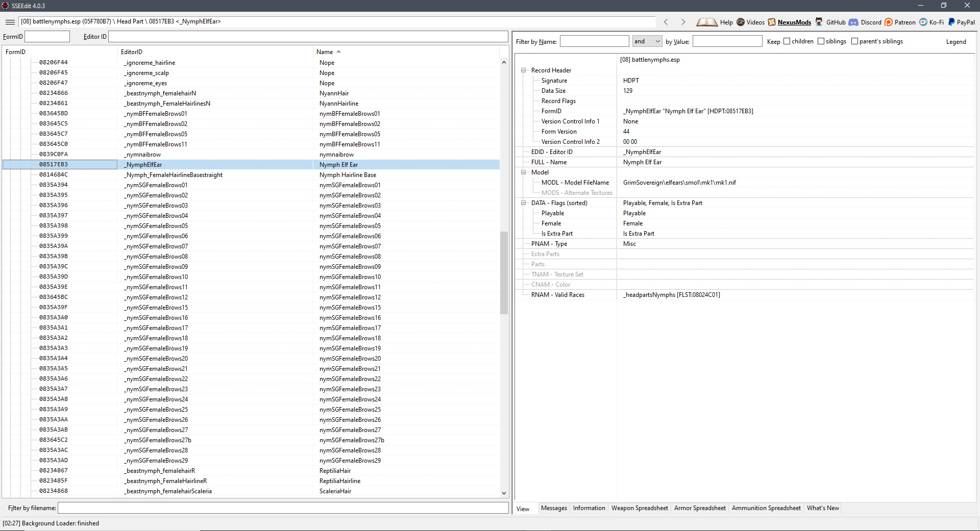Click the Background Loader finished status text

tap(51, 523)
